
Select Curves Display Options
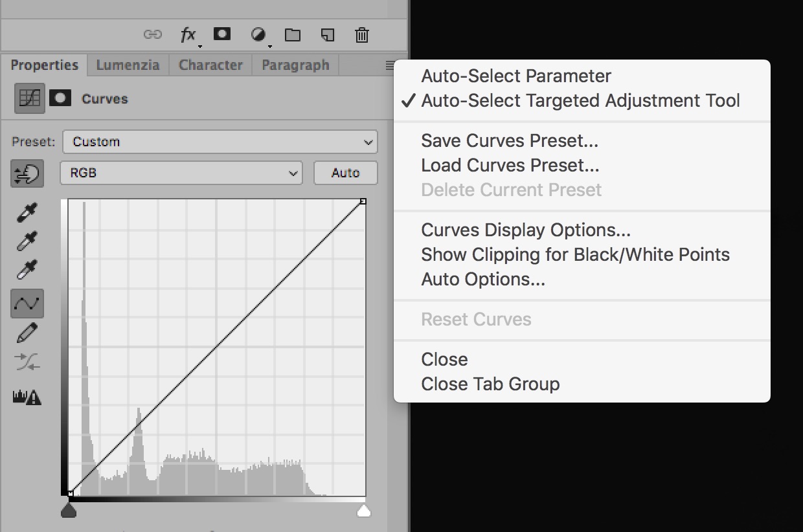click(526, 230)
